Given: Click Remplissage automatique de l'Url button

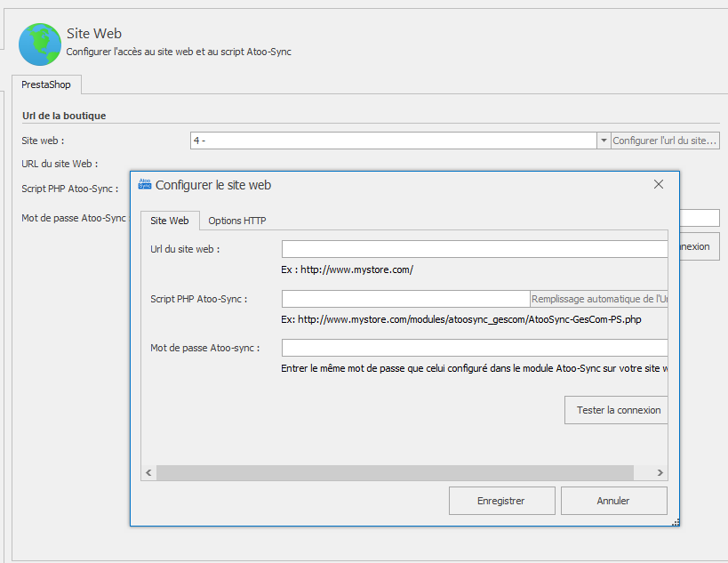Looking at the screenshot, I should [599, 299].
